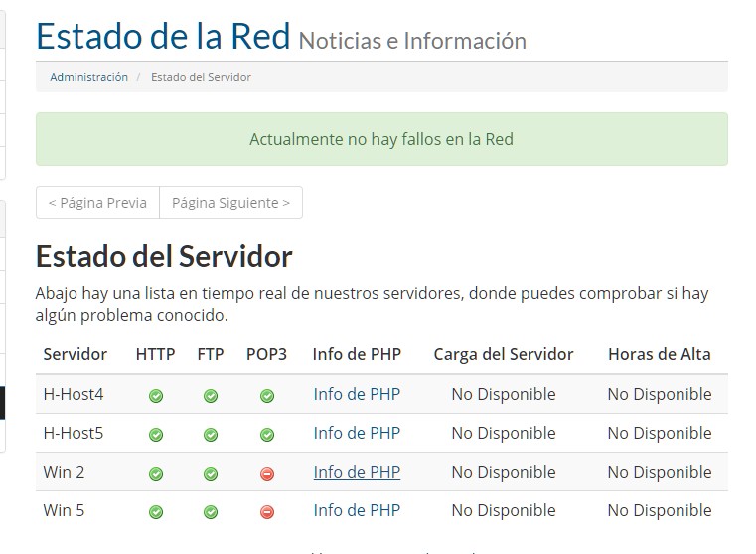Screen dimensions: 756x554
Task: Go to previous page with Página Previa
Action: coord(97,203)
